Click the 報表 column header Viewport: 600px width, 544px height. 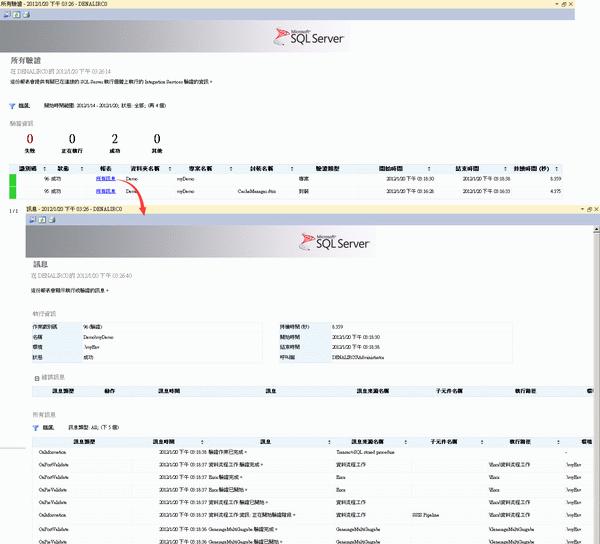click(x=106, y=169)
